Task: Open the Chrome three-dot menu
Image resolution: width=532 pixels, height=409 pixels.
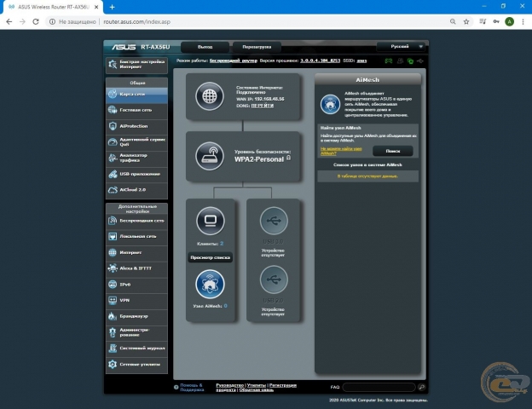Action: pyautogui.click(x=523, y=21)
